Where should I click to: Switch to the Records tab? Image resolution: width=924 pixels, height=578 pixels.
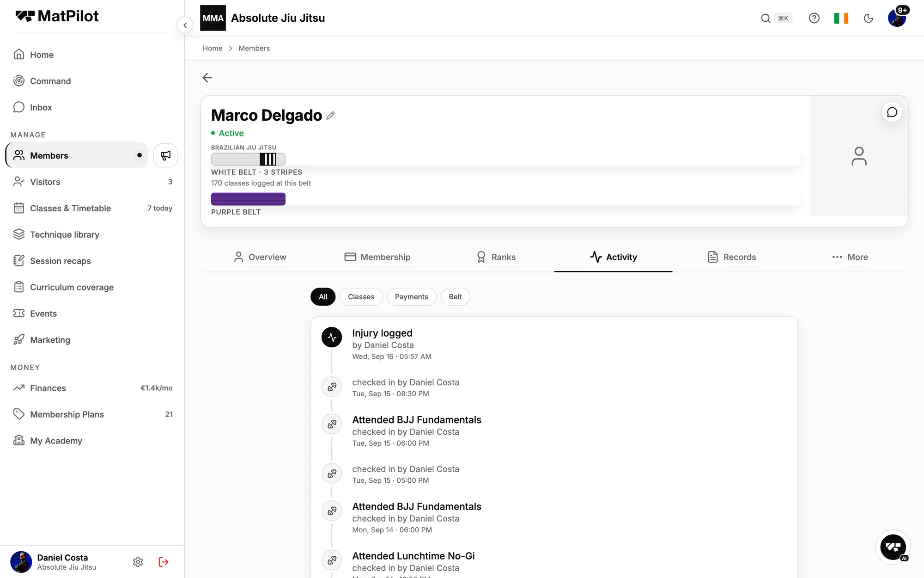pyautogui.click(x=731, y=257)
